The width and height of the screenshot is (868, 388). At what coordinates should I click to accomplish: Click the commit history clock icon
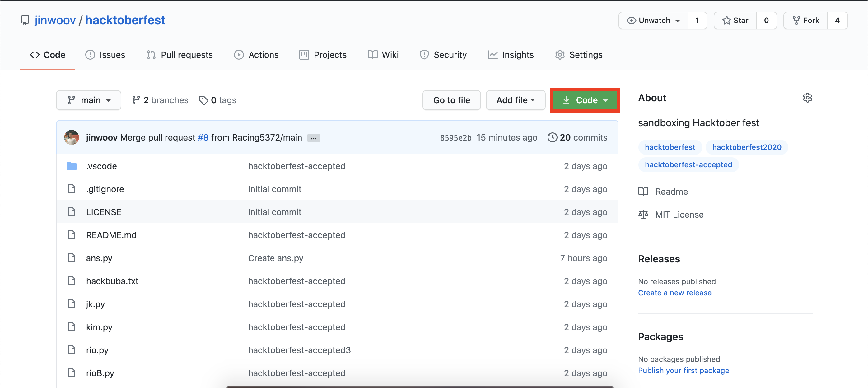coord(552,137)
